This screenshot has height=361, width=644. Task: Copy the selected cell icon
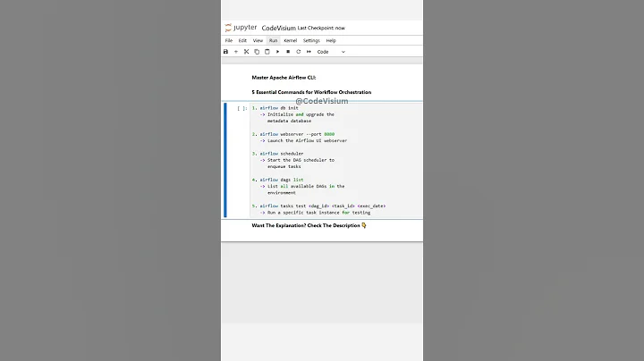257,52
